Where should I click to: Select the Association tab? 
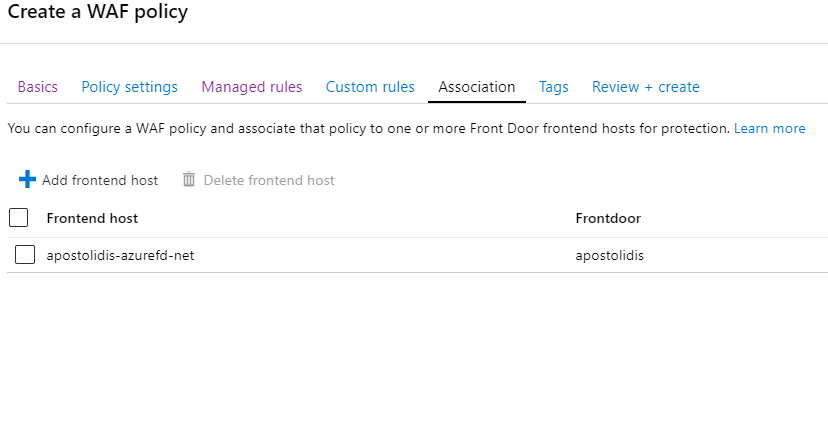point(477,87)
